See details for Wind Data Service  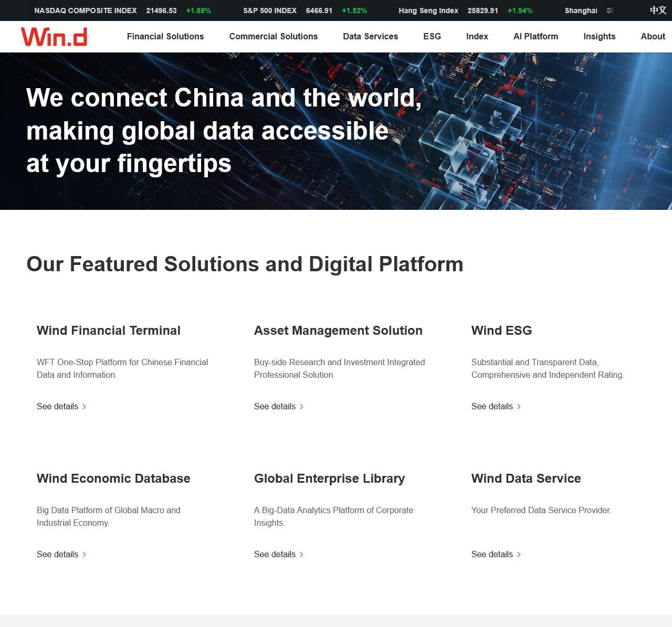496,555
